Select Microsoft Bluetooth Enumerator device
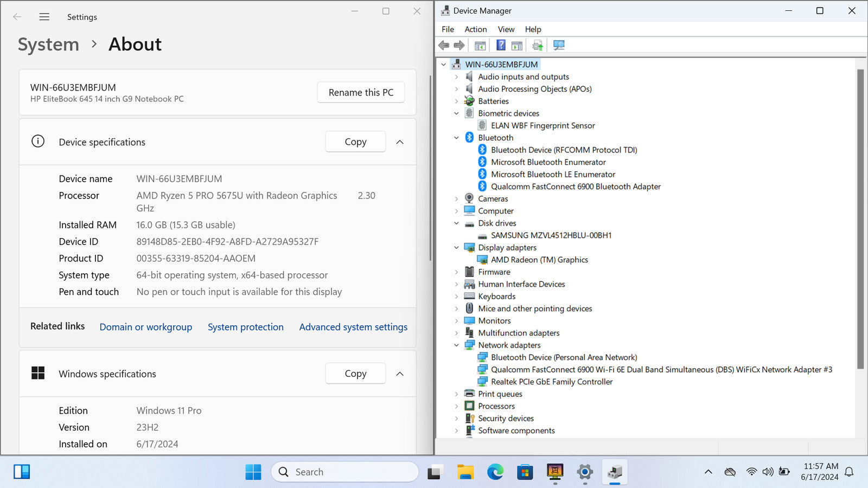Viewport: 868px width, 488px height. [x=548, y=162]
